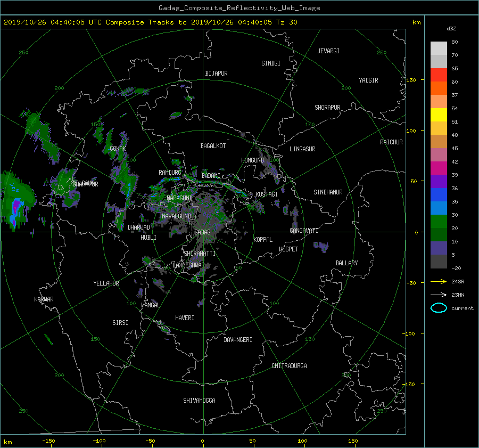Click the timestamp header text

tap(150, 22)
